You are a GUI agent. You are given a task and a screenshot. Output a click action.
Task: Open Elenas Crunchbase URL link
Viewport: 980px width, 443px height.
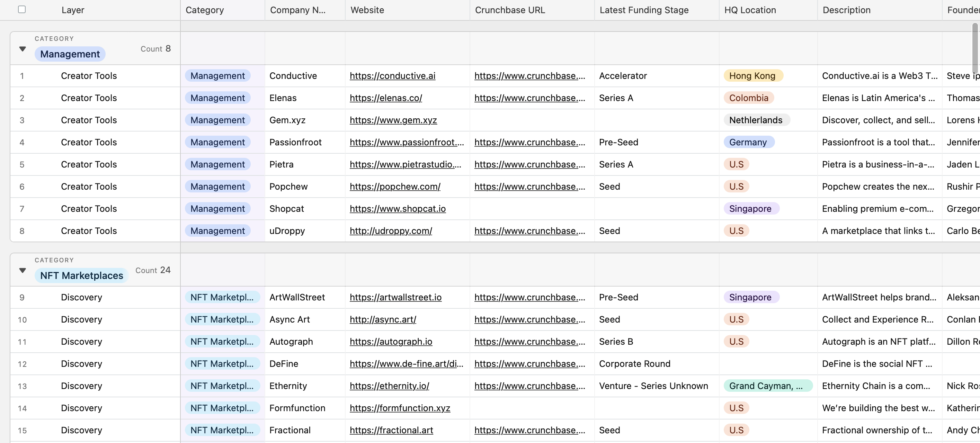point(529,98)
